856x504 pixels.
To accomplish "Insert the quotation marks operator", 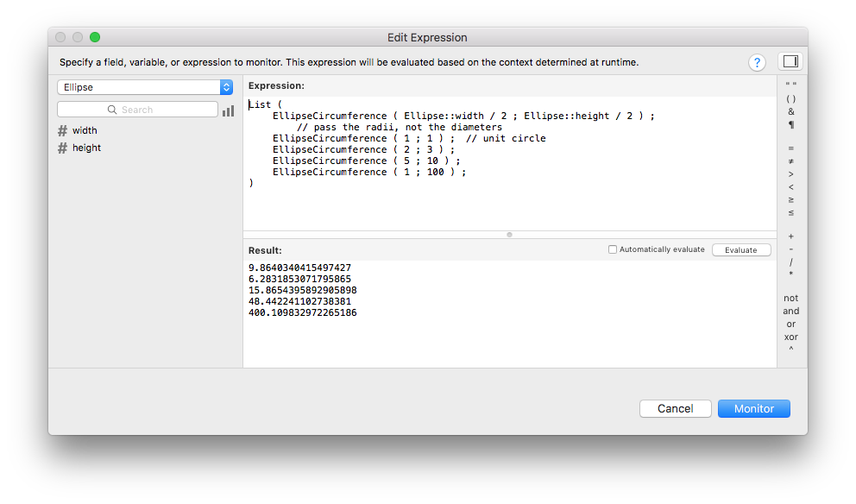I will (791, 85).
